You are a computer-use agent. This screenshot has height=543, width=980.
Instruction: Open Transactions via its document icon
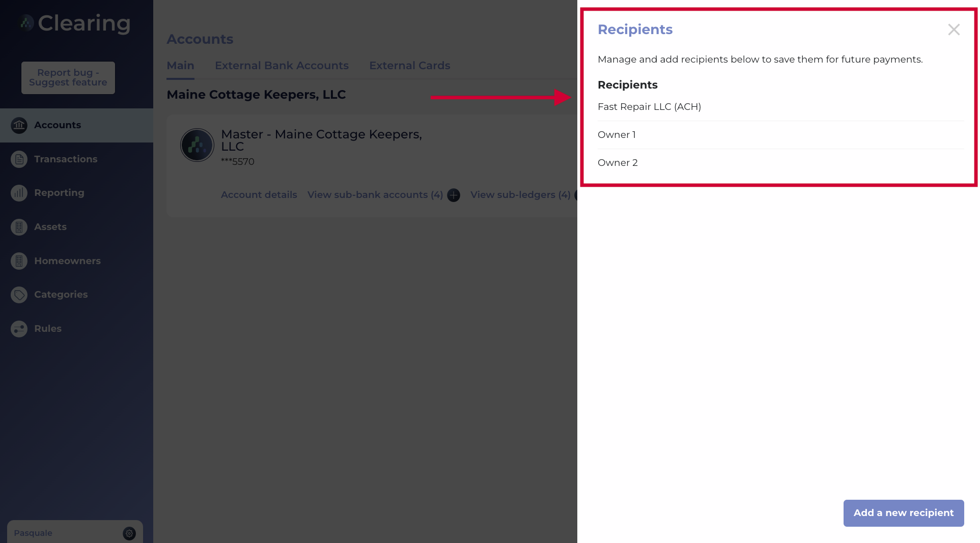point(19,159)
